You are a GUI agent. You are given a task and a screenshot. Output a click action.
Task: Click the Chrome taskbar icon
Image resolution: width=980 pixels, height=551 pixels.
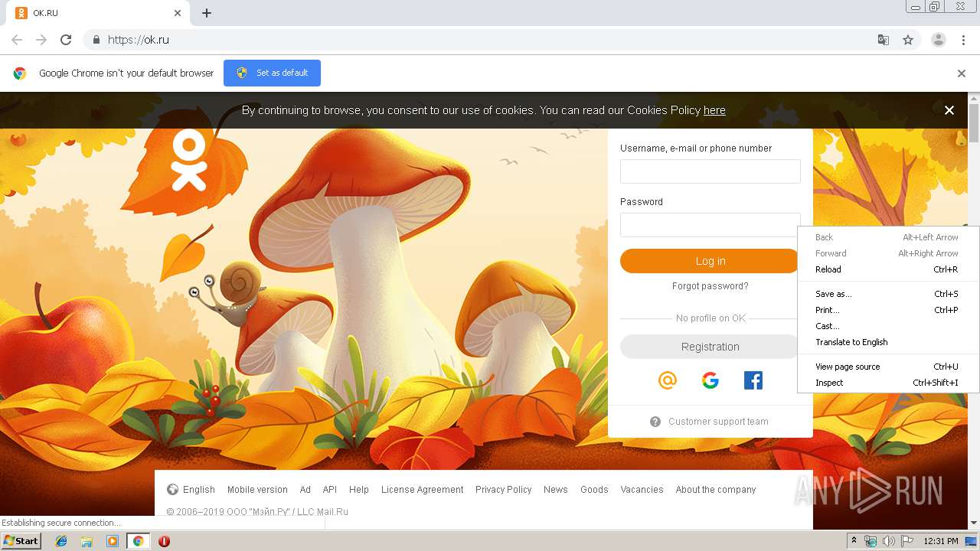pos(138,541)
